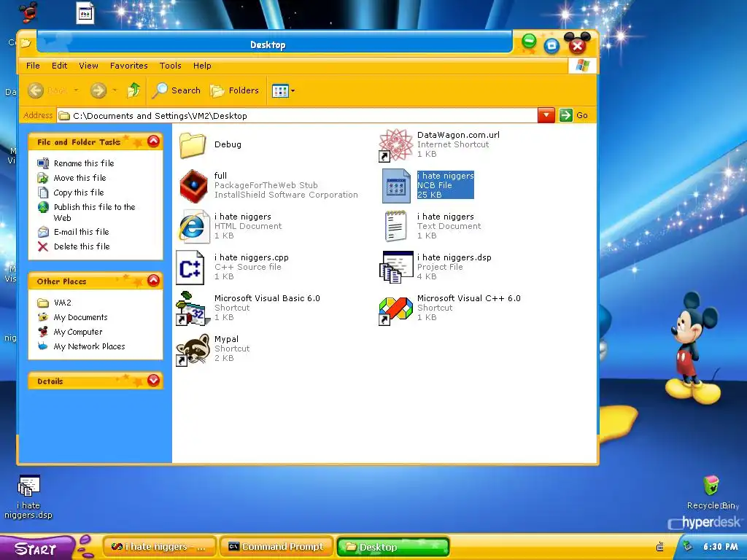Switch to the Visual C++ taskbar button
The height and width of the screenshot is (560, 747).
[159, 547]
